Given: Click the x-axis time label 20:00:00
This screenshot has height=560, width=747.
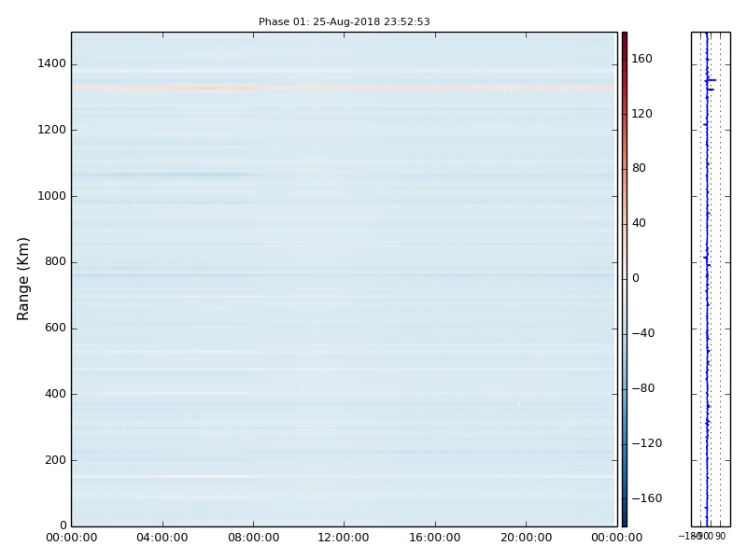Looking at the screenshot, I should [x=526, y=538].
